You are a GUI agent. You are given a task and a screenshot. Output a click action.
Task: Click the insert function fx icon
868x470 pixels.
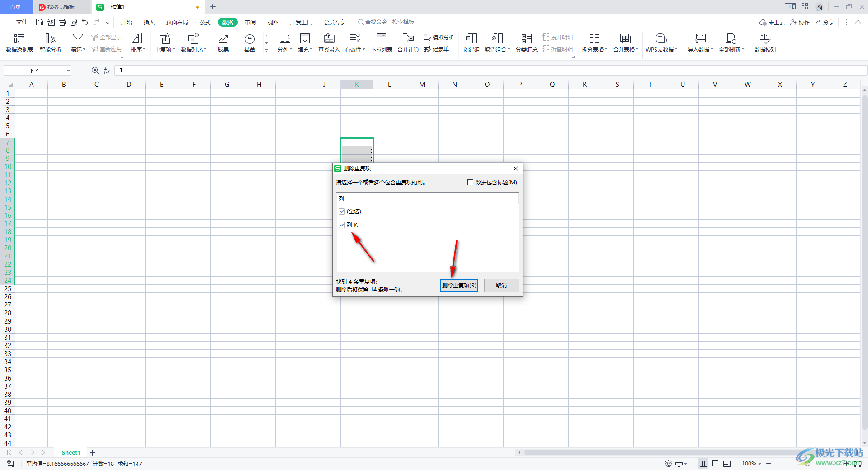107,70
